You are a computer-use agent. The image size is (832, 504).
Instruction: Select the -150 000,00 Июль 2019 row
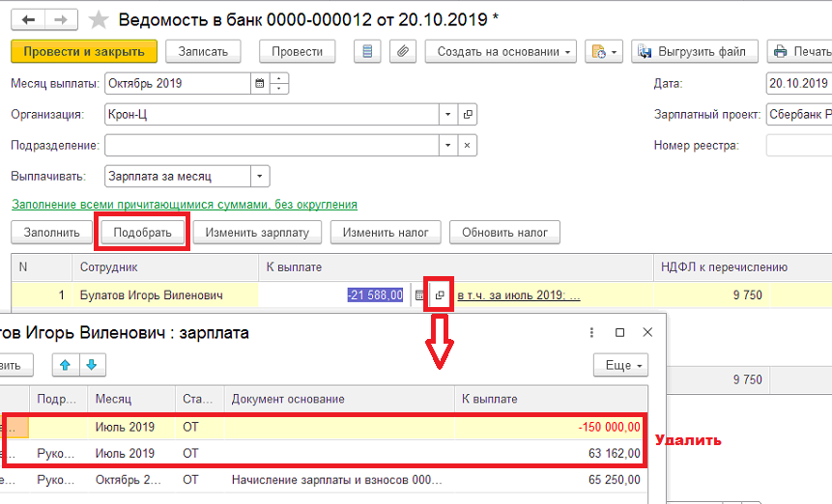click(325, 427)
